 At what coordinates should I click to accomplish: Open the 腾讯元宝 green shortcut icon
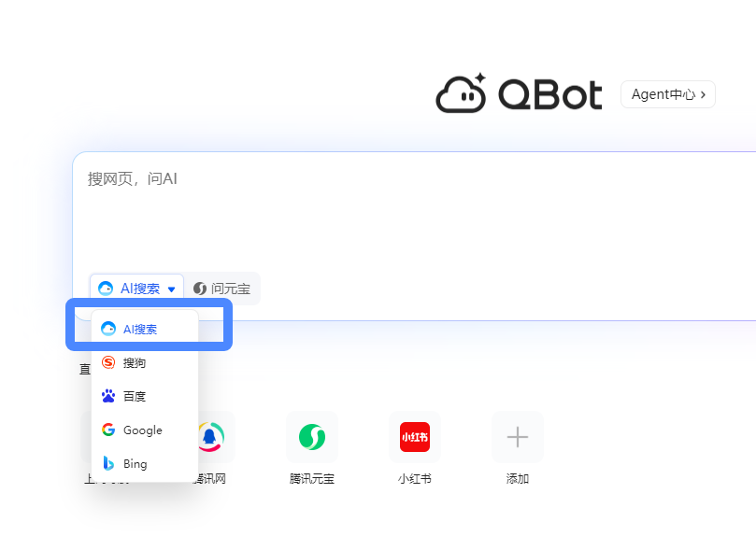(x=312, y=437)
